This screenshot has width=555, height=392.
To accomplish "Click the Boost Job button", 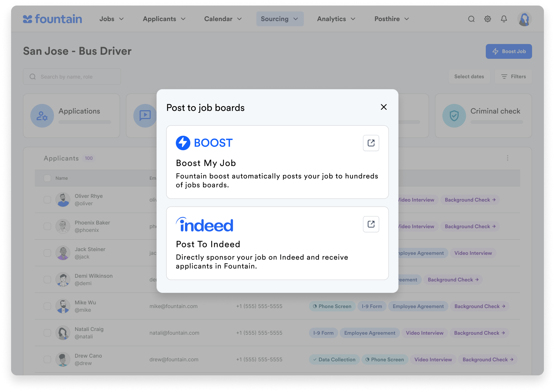I will [509, 51].
